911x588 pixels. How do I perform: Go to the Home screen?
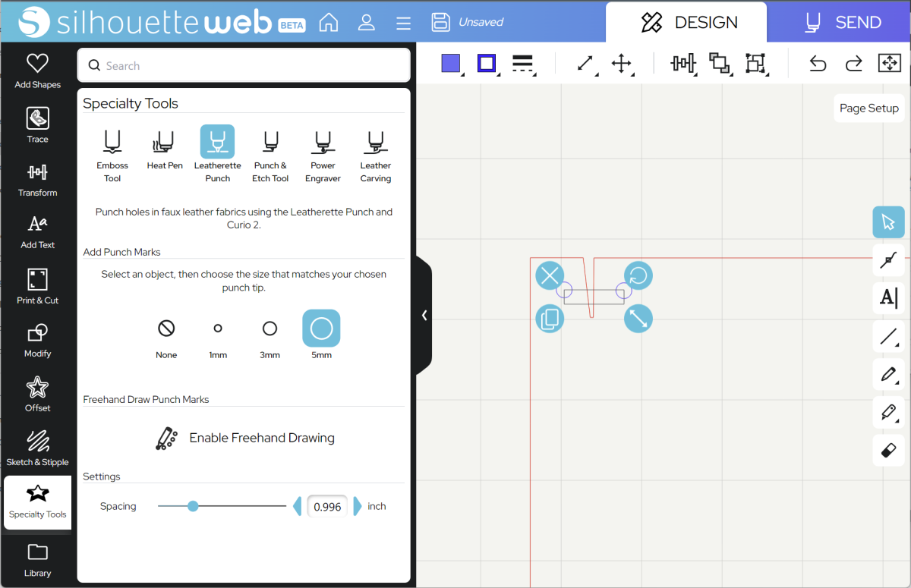(329, 22)
